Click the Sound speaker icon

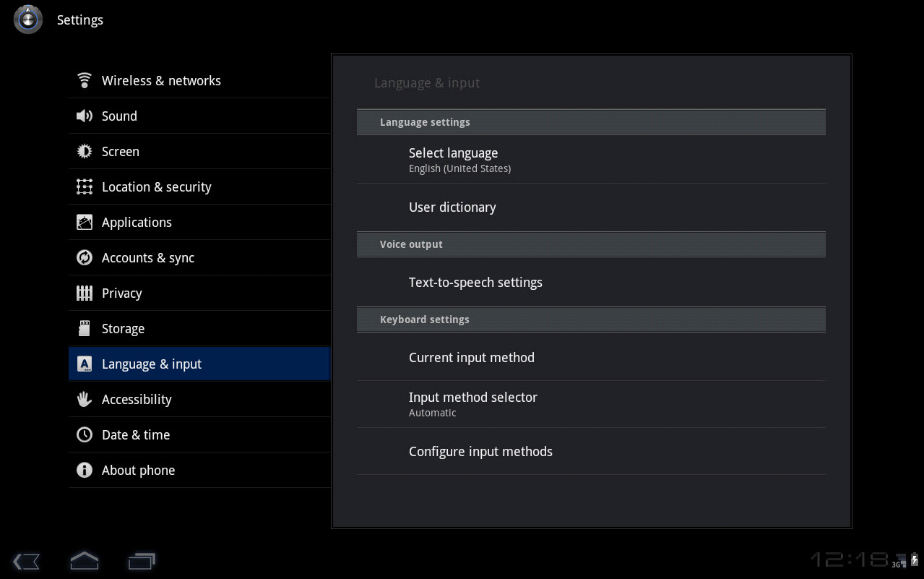coord(85,116)
